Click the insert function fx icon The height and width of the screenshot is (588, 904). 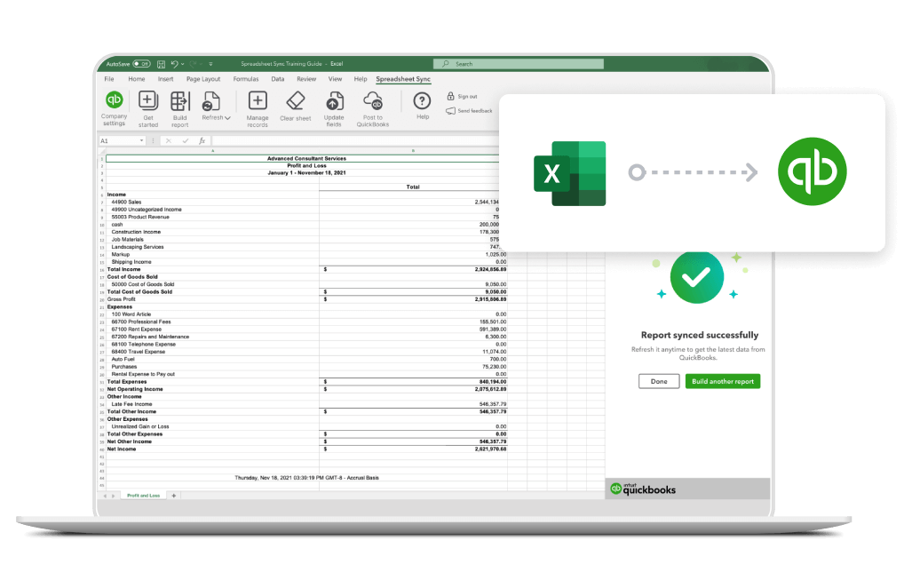coord(202,140)
